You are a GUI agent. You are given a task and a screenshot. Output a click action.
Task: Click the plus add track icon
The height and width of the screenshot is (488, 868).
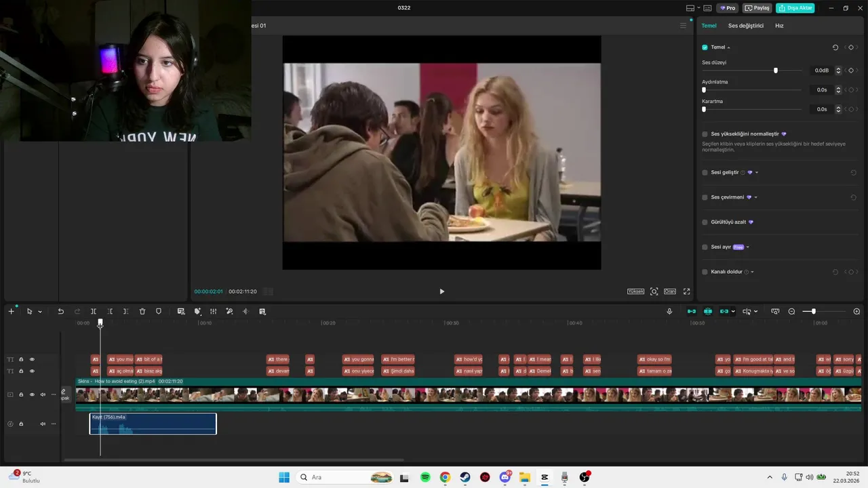coord(11,312)
